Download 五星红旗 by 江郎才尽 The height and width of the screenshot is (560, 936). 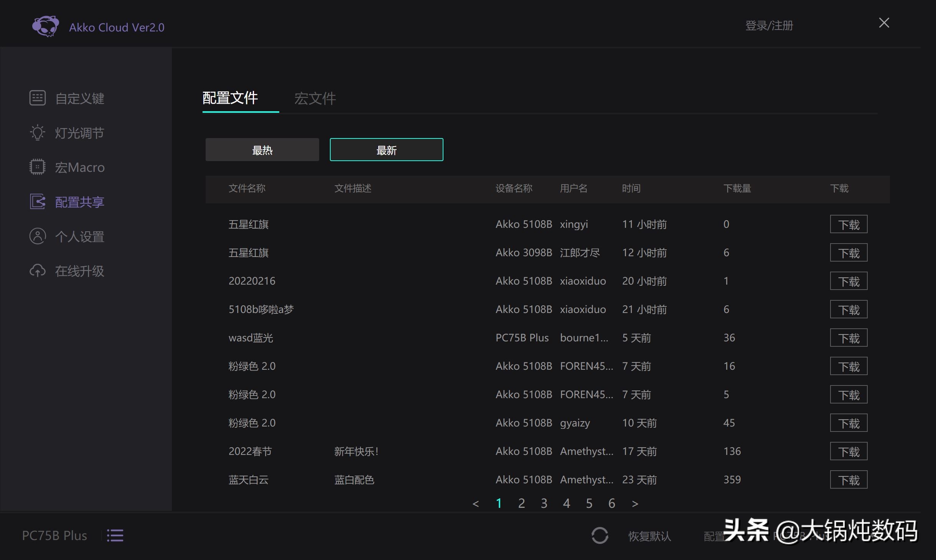pos(849,252)
